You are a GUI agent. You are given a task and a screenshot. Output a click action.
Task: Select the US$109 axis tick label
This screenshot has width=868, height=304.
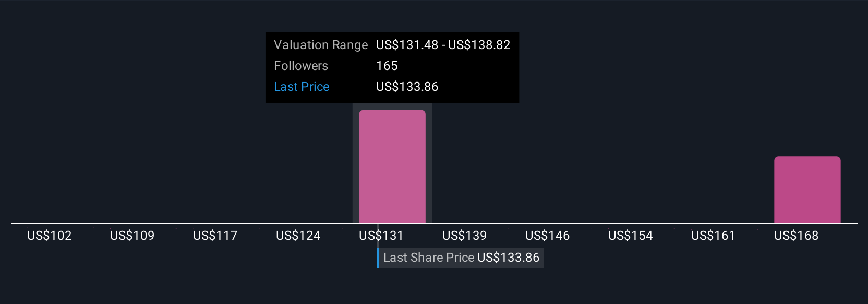132,236
